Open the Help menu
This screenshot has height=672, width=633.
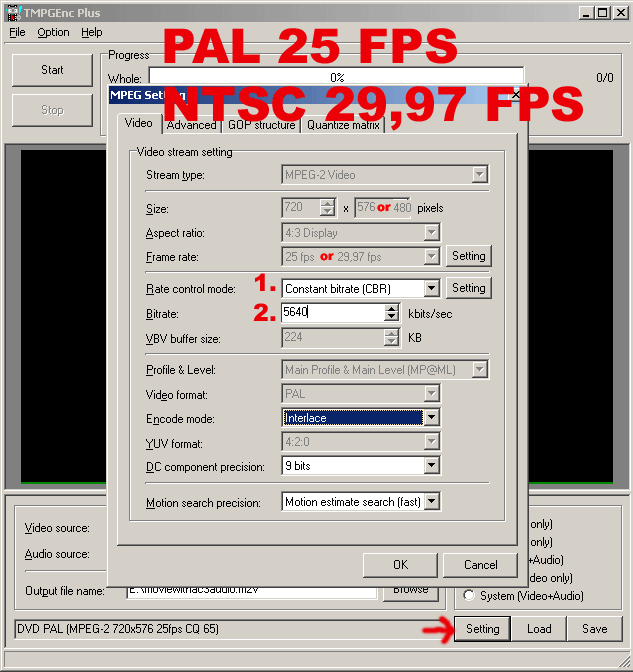pyautogui.click(x=92, y=33)
